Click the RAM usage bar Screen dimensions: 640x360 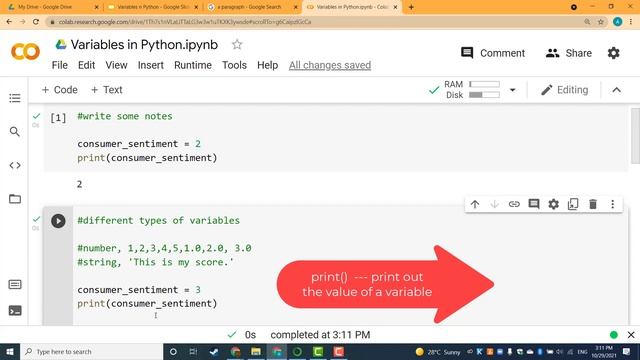click(x=484, y=84)
